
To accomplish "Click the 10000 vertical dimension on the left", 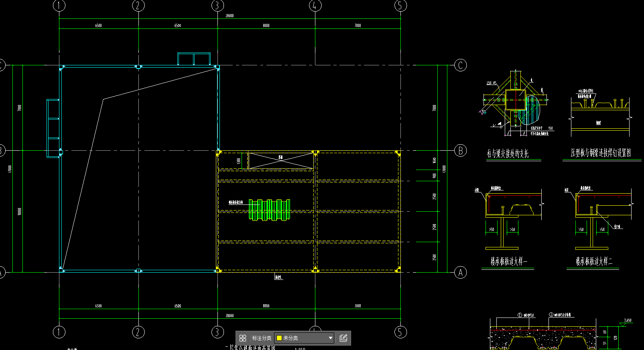I will click(20, 211).
